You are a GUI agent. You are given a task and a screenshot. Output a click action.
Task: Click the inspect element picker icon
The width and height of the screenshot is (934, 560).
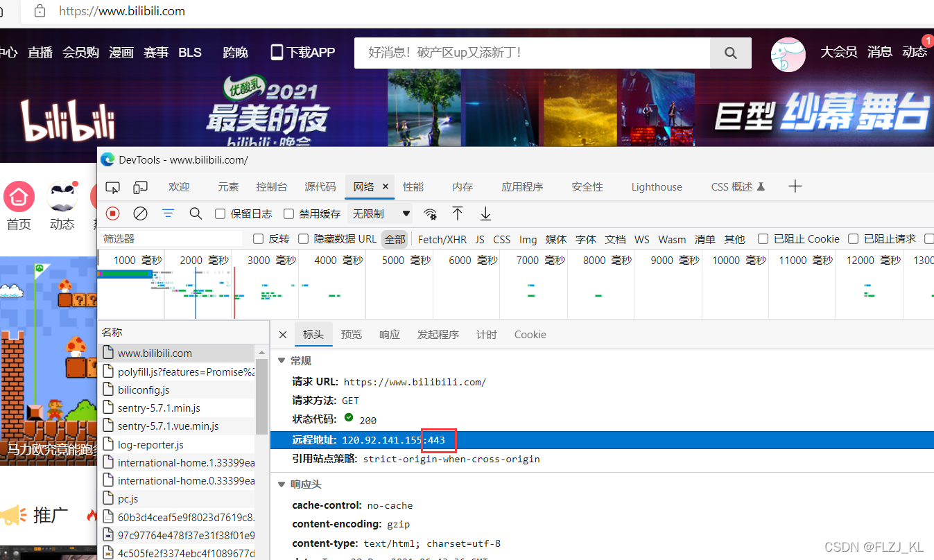[x=113, y=187]
